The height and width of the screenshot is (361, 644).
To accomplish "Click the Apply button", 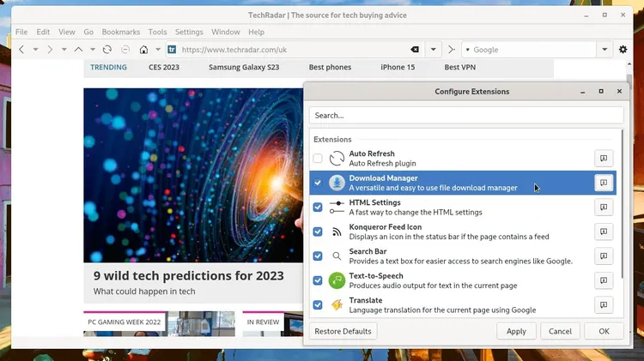I will tap(516, 331).
